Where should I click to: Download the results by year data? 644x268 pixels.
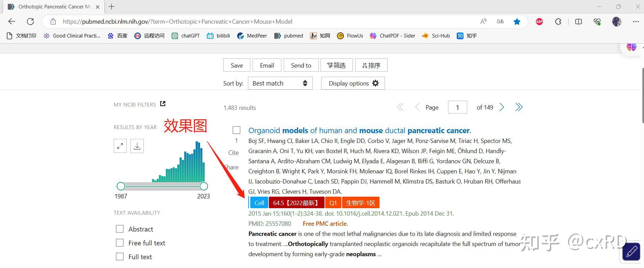click(137, 146)
